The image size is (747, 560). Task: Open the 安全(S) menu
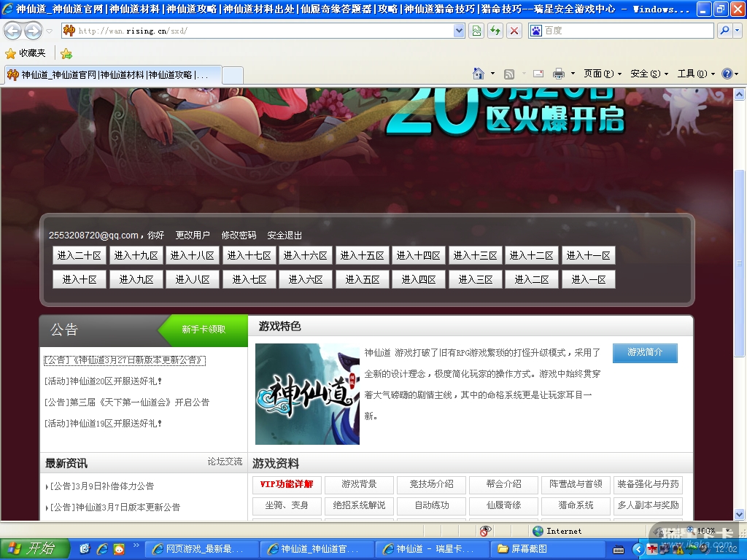(x=649, y=74)
